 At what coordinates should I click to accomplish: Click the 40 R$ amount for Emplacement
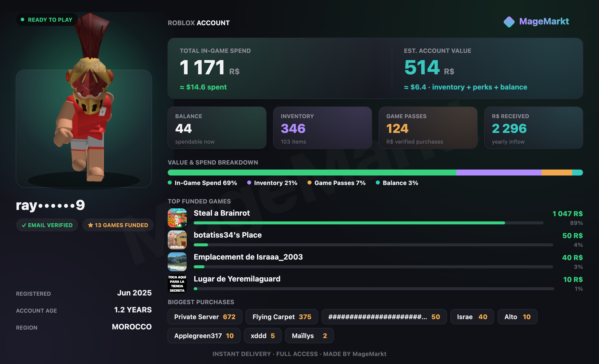573,258
